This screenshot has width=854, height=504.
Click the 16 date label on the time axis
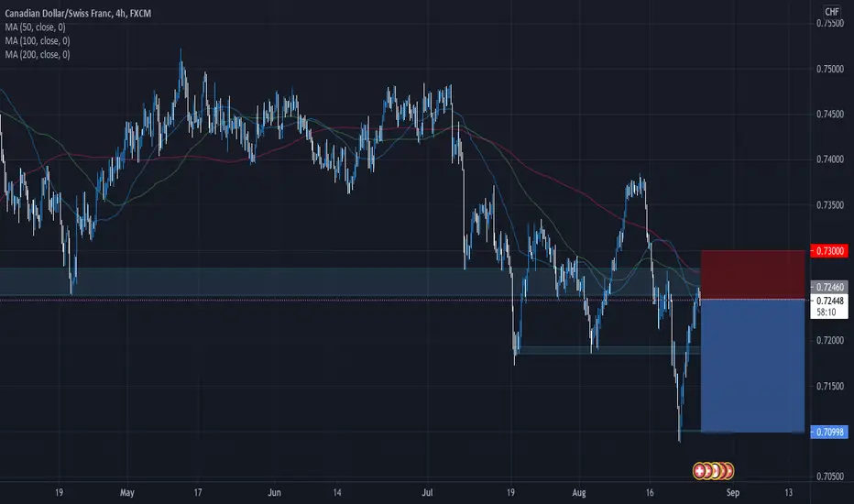pos(650,493)
